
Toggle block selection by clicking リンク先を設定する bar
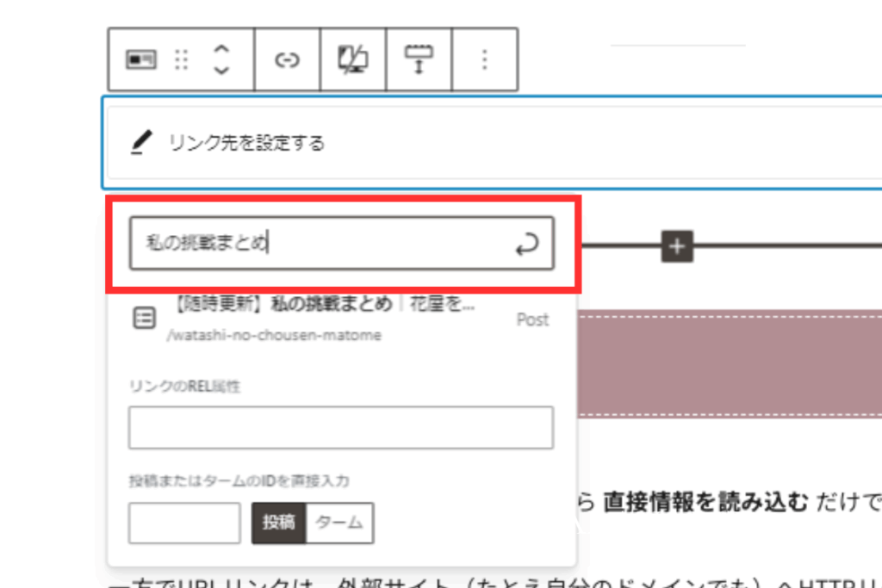pos(345,143)
